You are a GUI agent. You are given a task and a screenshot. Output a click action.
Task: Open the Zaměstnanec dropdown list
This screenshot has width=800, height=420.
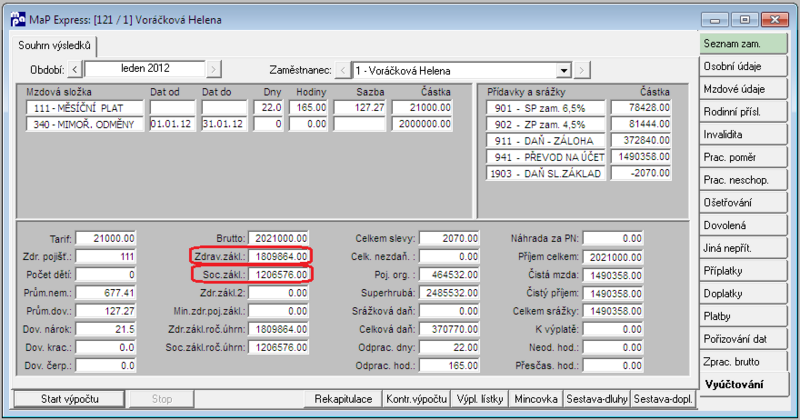point(564,70)
